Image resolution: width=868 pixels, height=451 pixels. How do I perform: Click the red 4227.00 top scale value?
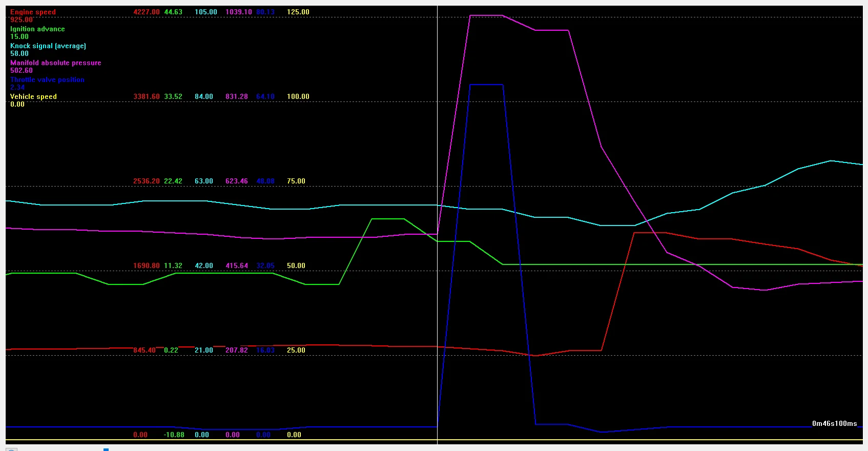click(x=147, y=12)
